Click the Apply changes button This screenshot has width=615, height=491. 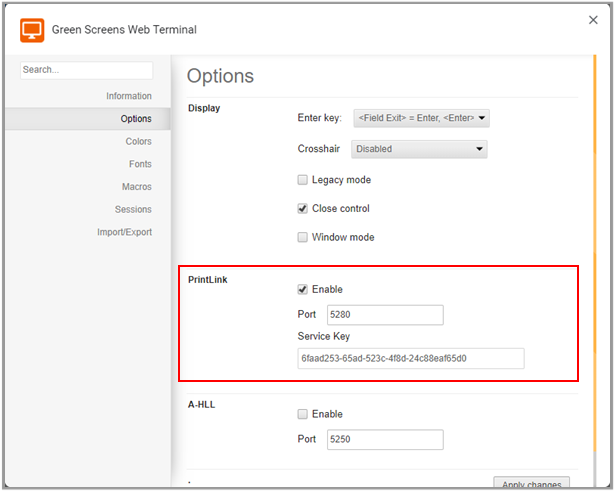(x=531, y=483)
